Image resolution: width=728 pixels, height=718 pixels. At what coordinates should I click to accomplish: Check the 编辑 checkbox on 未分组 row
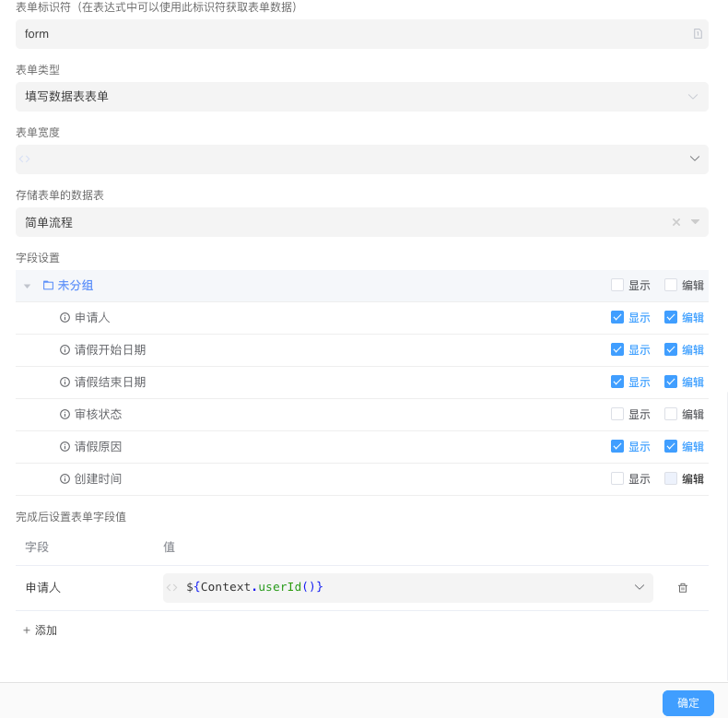click(x=671, y=286)
